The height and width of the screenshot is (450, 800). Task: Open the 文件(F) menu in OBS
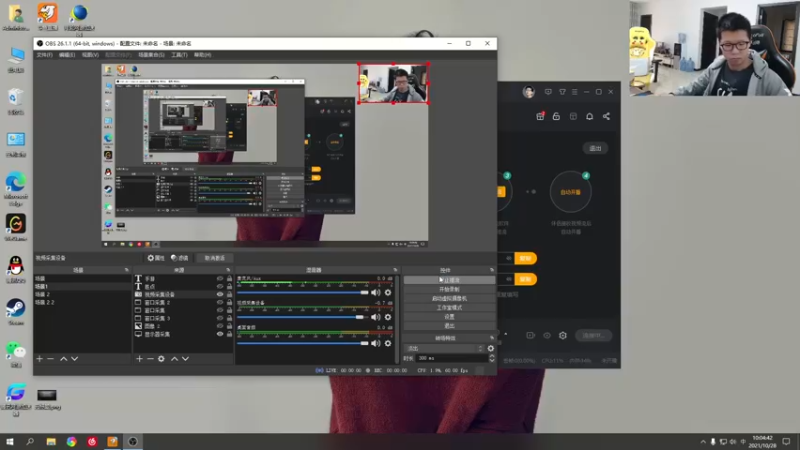[44, 55]
